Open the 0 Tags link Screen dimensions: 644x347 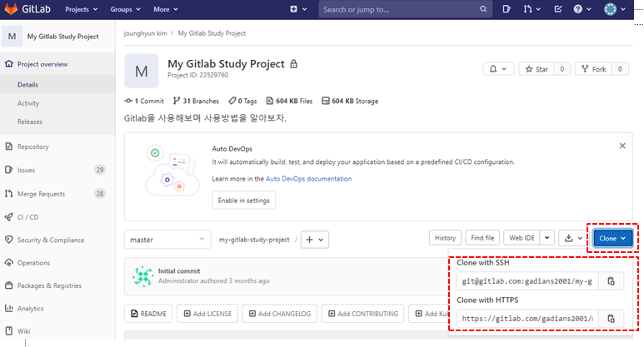tap(242, 101)
